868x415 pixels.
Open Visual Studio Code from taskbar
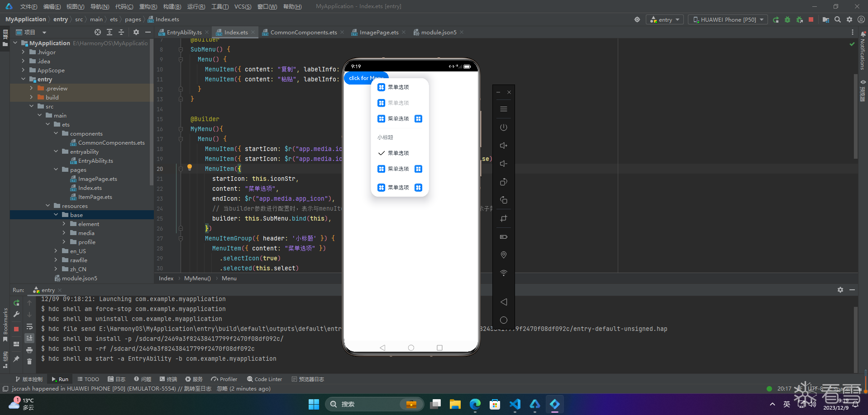(x=515, y=404)
